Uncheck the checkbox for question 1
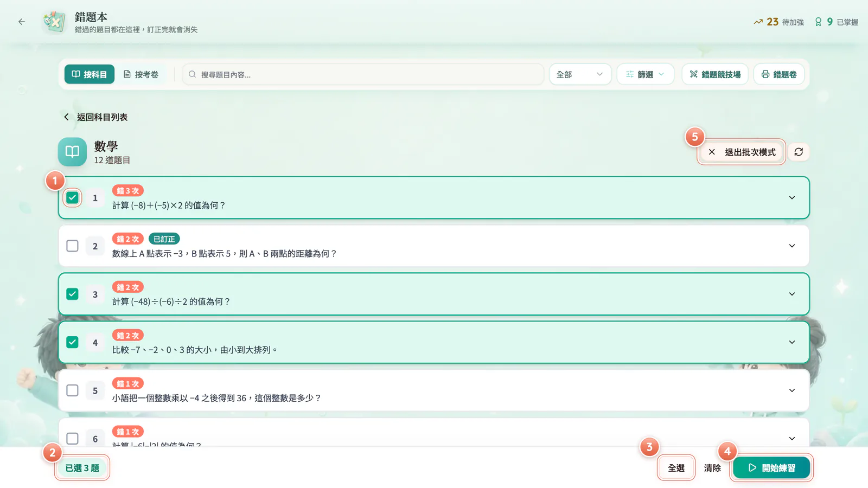The height and width of the screenshot is (488, 868). 72,197
